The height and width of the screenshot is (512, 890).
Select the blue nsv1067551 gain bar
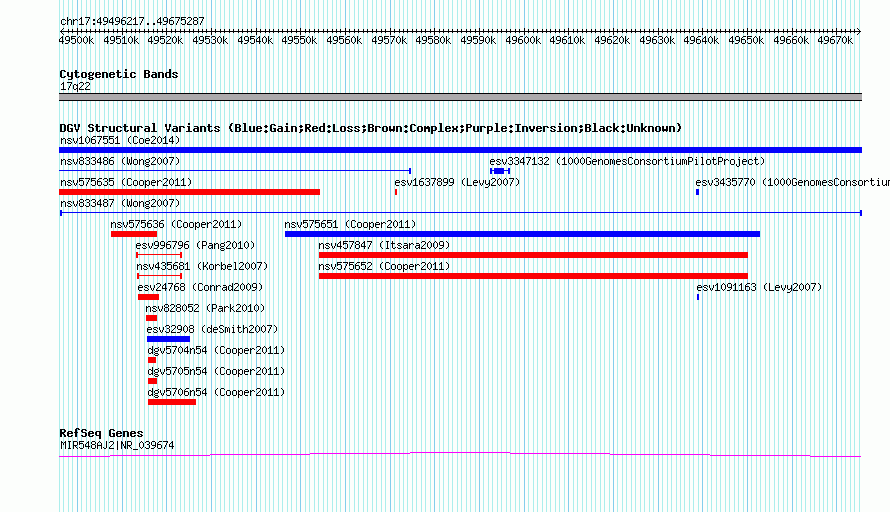(x=460, y=150)
